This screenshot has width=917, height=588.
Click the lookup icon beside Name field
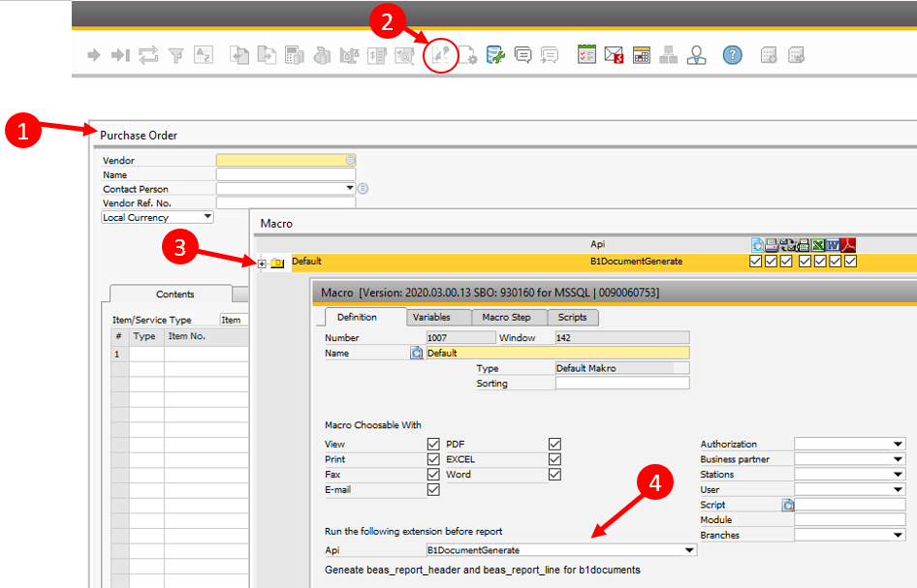pyautogui.click(x=417, y=354)
